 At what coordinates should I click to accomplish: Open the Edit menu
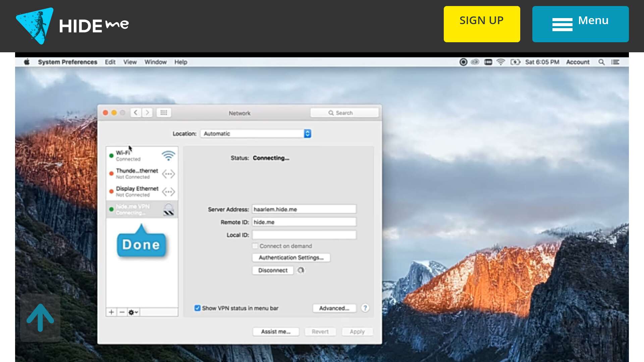tap(110, 62)
